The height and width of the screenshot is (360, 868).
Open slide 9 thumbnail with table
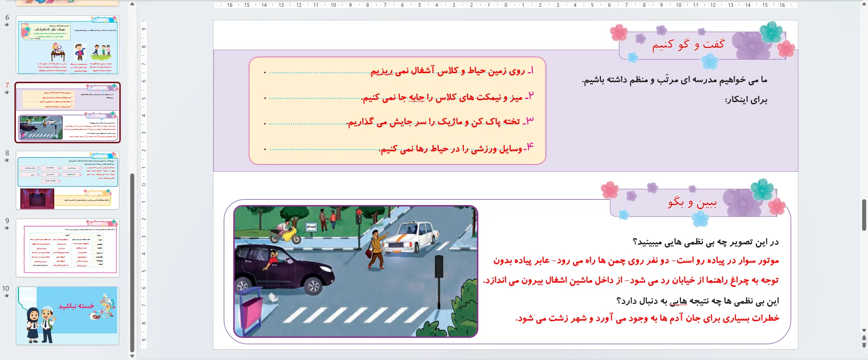(x=67, y=248)
